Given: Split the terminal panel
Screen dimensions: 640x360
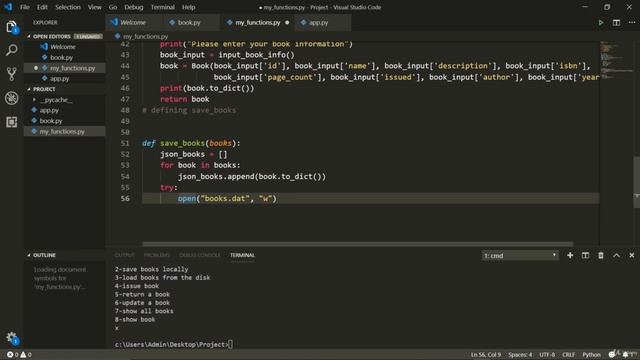Looking at the screenshot, I should coord(585,255).
